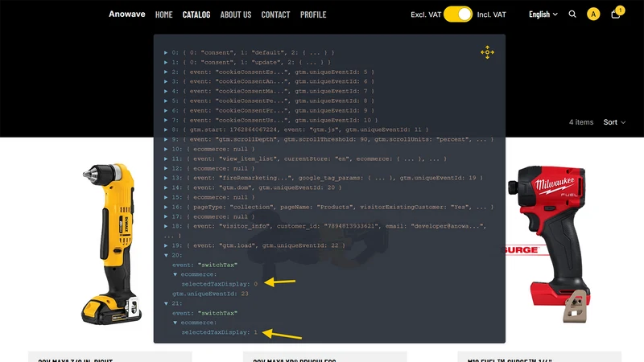
Task: Expand entry 15 ecommerce null
Action: [x=166, y=197]
